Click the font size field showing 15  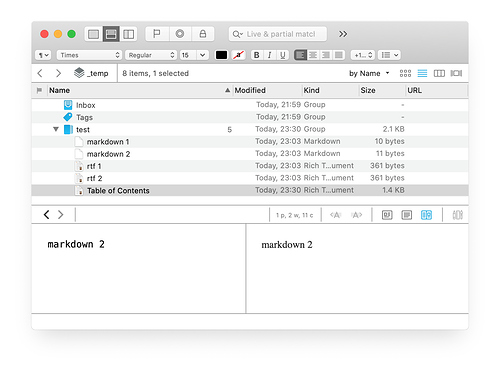(x=188, y=55)
